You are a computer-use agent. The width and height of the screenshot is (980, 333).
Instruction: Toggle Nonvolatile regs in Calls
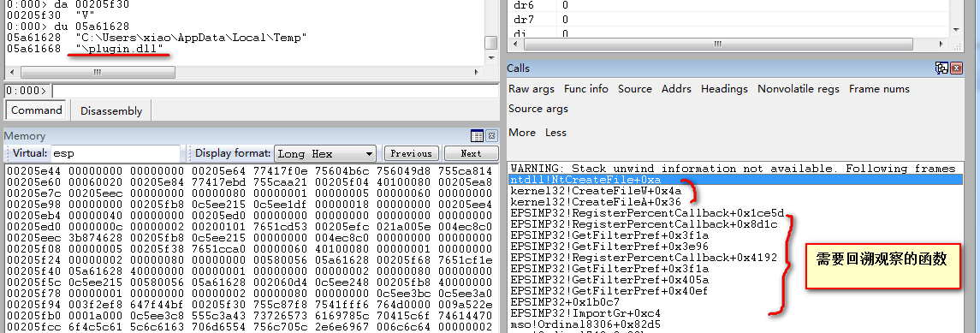[x=799, y=89]
